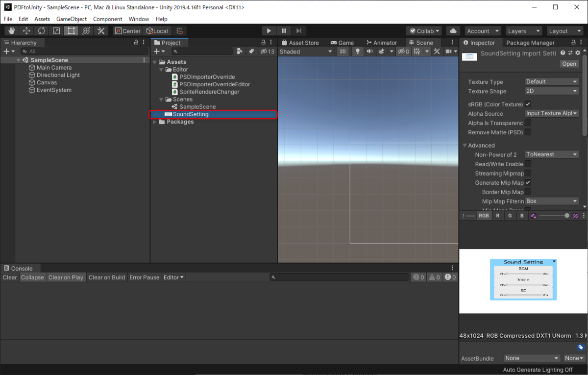The height and width of the screenshot is (375, 588).
Task: Open Non-Power of 2 dropdown
Action: pyautogui.click(x=552, y=154)
